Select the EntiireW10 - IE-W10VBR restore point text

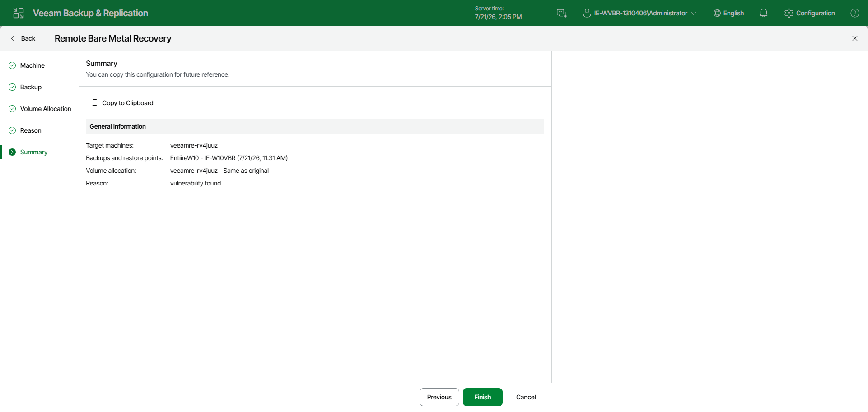(229, 158)
